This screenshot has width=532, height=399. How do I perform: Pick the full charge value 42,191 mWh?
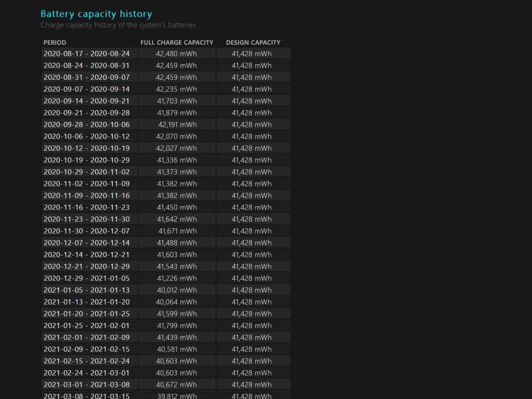pyautogui.click(x=178, y=125)
